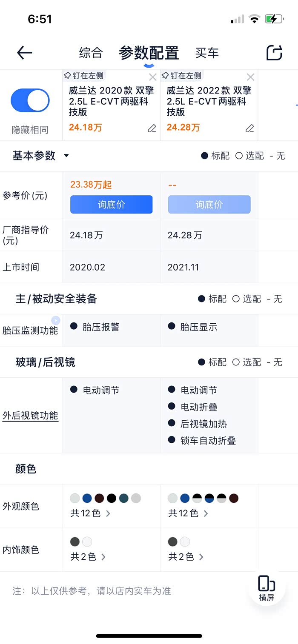This screenshot has width=298, height=644.
Task: Switch to the 综合 tab
Action: (x=91, y=53)
